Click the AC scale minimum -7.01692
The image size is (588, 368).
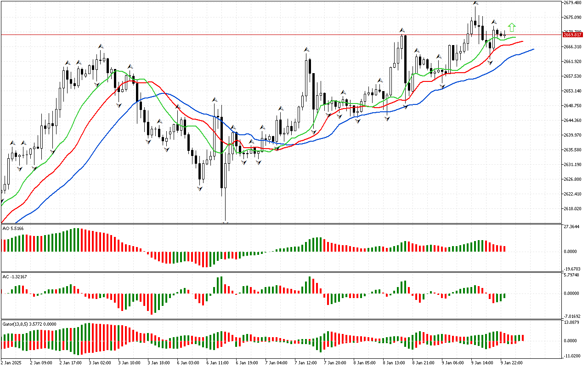click(x=571, y=316)
